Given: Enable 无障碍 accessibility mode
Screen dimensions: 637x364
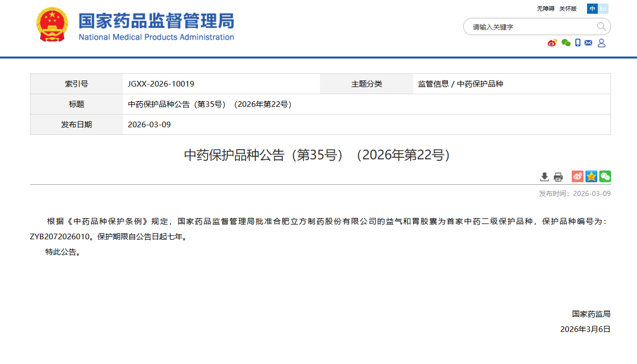Looking at the screenshot, I should click(545, 9).
